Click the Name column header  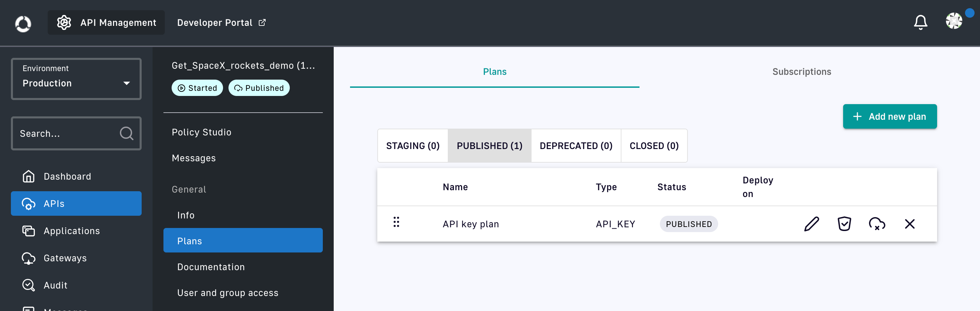455,187
